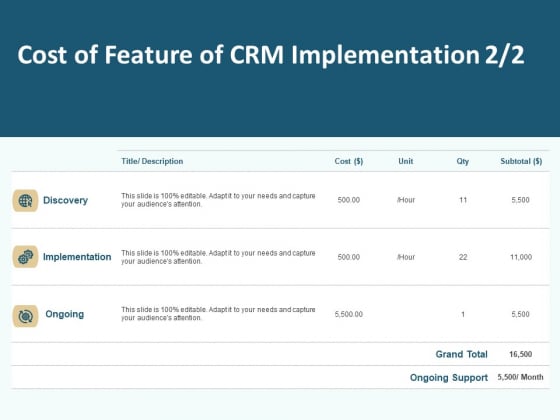Select the 'Qty' column header
The height and width of the screenshot is (420, 560).
(462, 161)
